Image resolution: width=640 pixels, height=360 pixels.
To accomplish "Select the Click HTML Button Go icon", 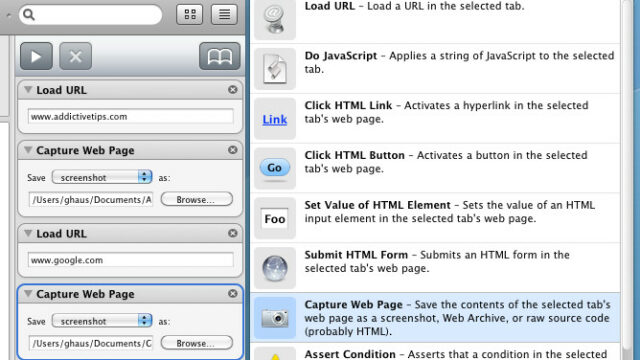I will point(275,168).
